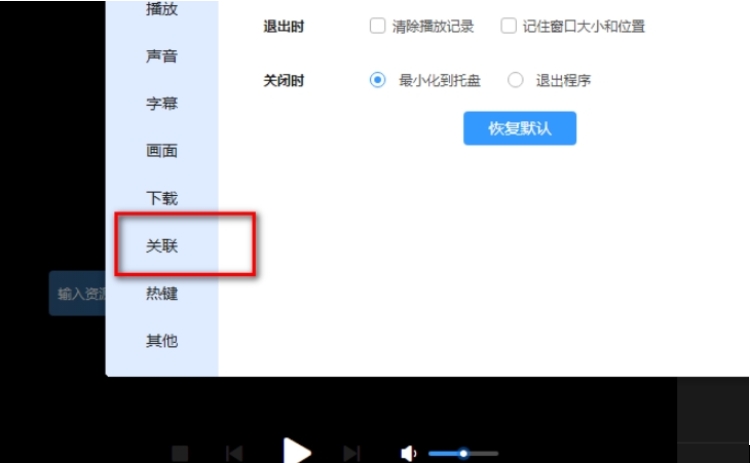
Task: Choose the 退出程序 radio option
Action: (515, 80)
